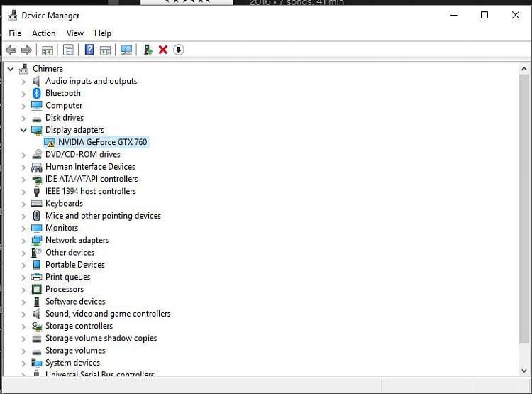Expand the IDE ATA/ATAPI controllers category
This screenshot has height=394, width=532.
23,180
